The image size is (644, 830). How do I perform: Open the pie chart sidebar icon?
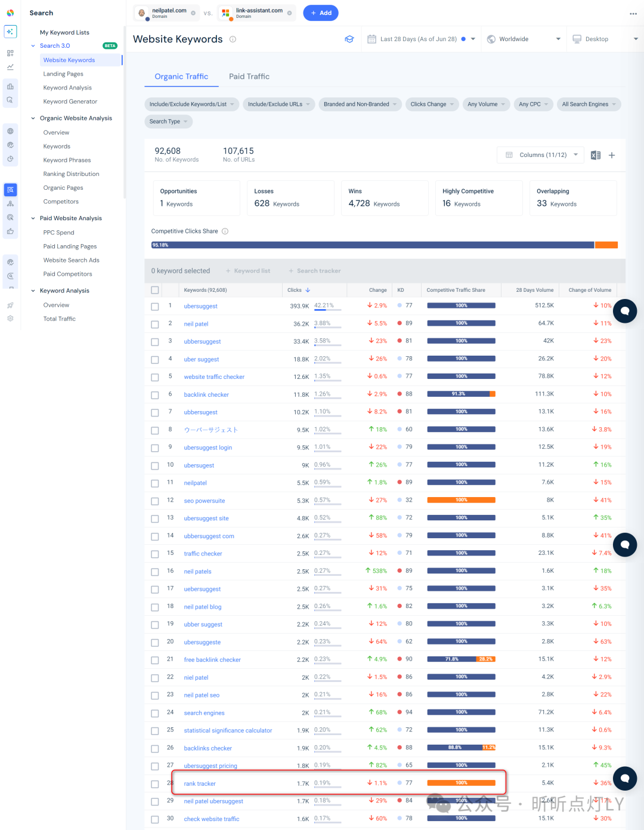[10, 159]
